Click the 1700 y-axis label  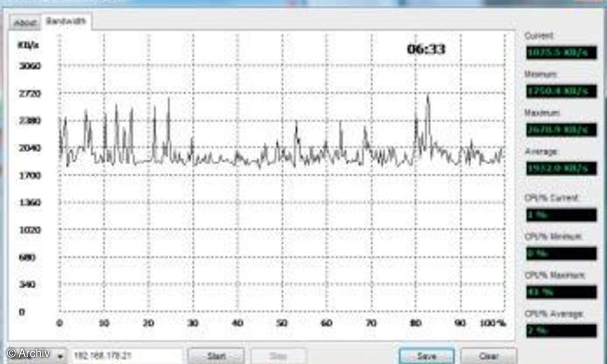tap(30, 175)
